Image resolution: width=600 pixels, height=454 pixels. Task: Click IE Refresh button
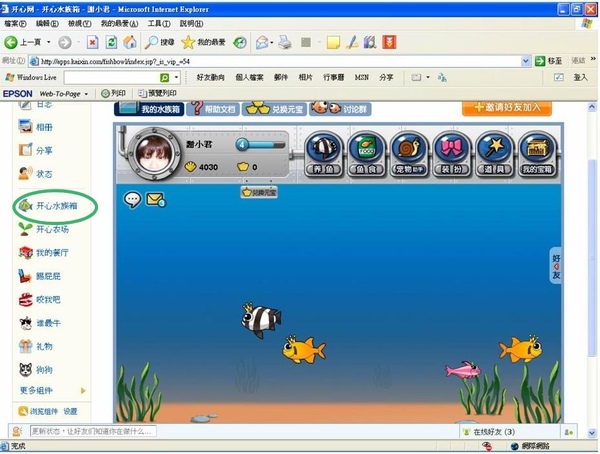(x=111, y=42)
